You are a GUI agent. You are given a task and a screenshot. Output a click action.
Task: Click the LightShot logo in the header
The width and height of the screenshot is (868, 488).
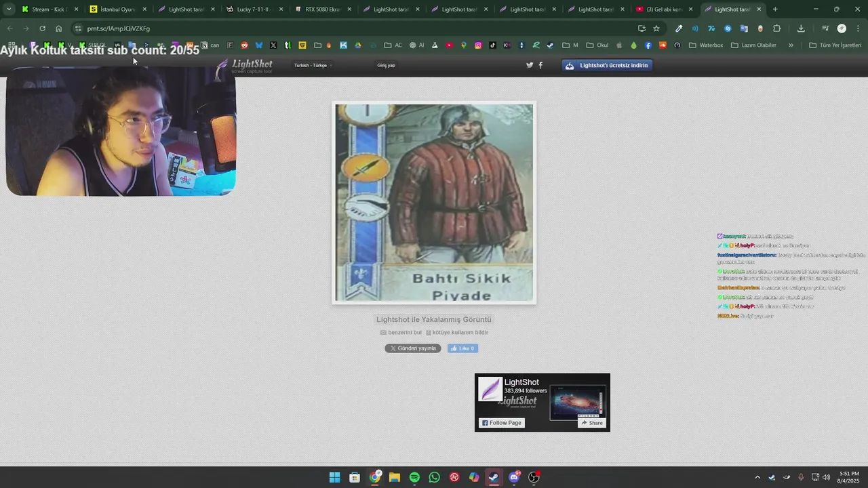coord(245,66)
